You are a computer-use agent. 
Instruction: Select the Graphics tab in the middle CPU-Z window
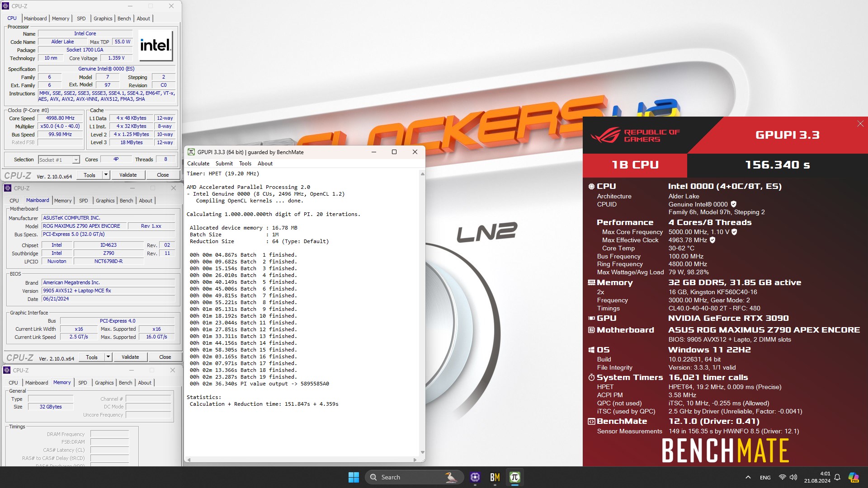105,201
